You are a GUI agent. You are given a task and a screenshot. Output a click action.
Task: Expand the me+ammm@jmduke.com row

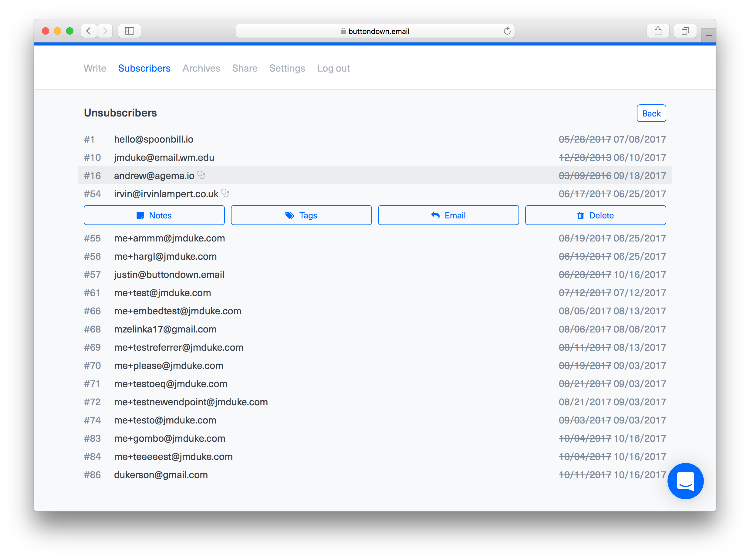coord(170,238)
